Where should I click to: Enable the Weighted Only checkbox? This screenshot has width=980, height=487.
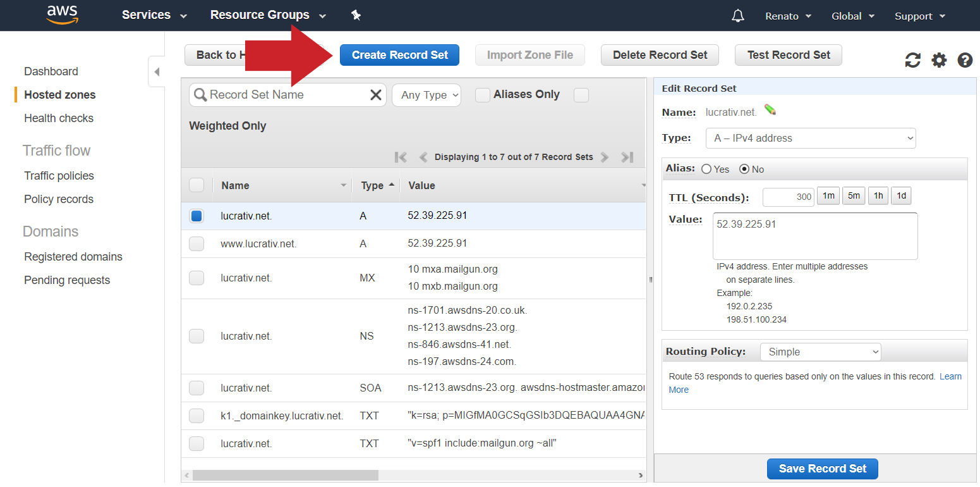pos(581,95)
